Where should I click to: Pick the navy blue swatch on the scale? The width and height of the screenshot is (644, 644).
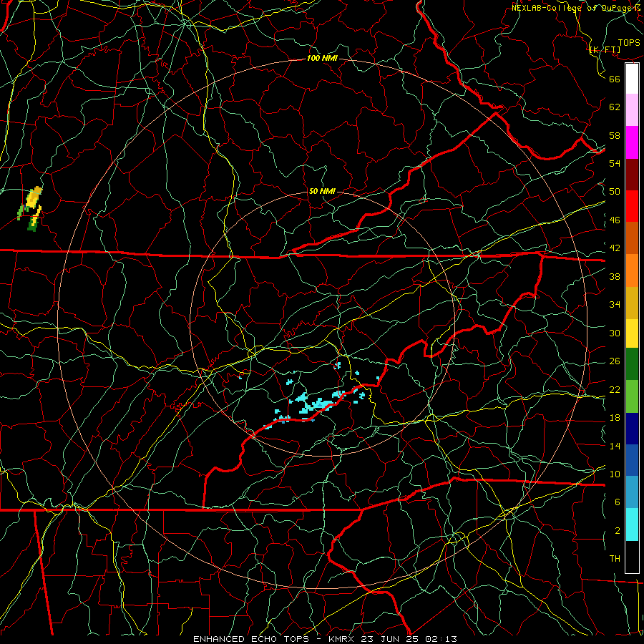[x=632, y=429]
